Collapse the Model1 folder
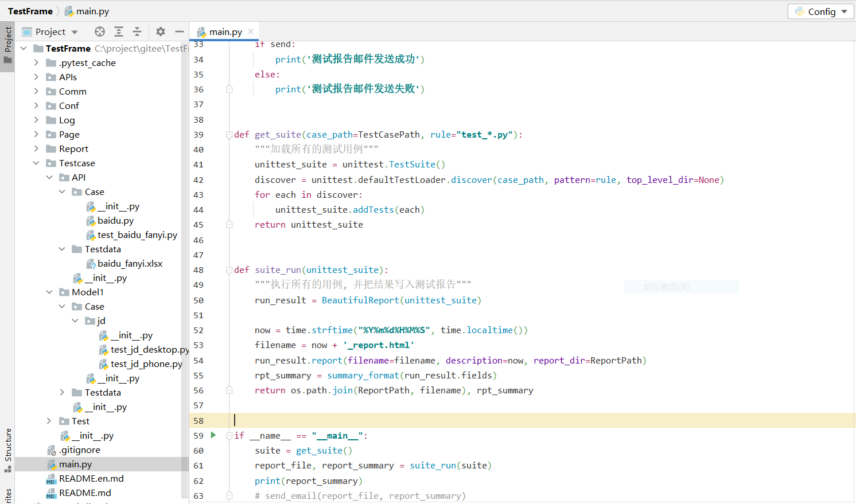The width and height of the screenshot is (856, 504). click(49, 292)
